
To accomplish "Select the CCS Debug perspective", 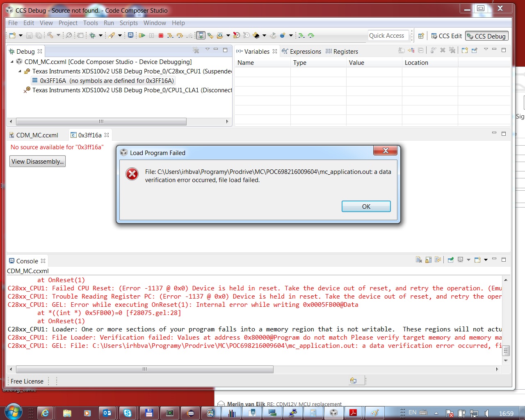I will 487,36.
